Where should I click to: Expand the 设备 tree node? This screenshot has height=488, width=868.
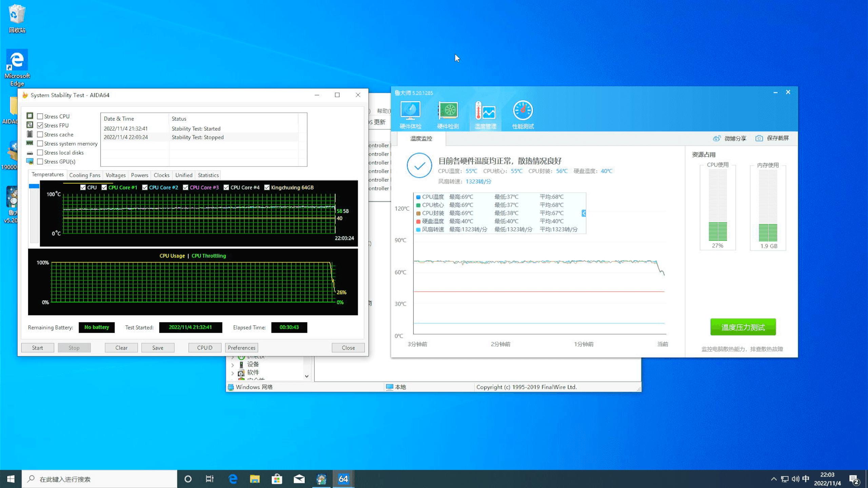pos(233,365)
